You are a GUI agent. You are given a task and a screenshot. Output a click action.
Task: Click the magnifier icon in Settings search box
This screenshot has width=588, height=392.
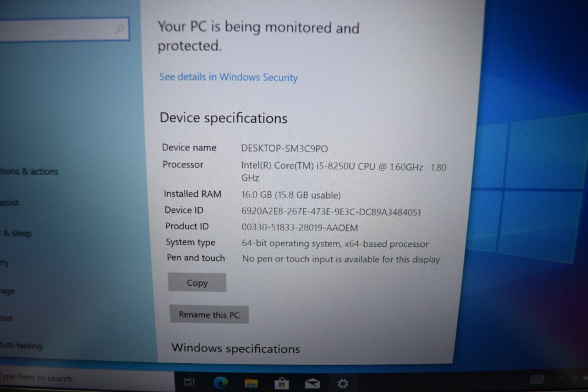pyautogui.click(x=119, y=28)
